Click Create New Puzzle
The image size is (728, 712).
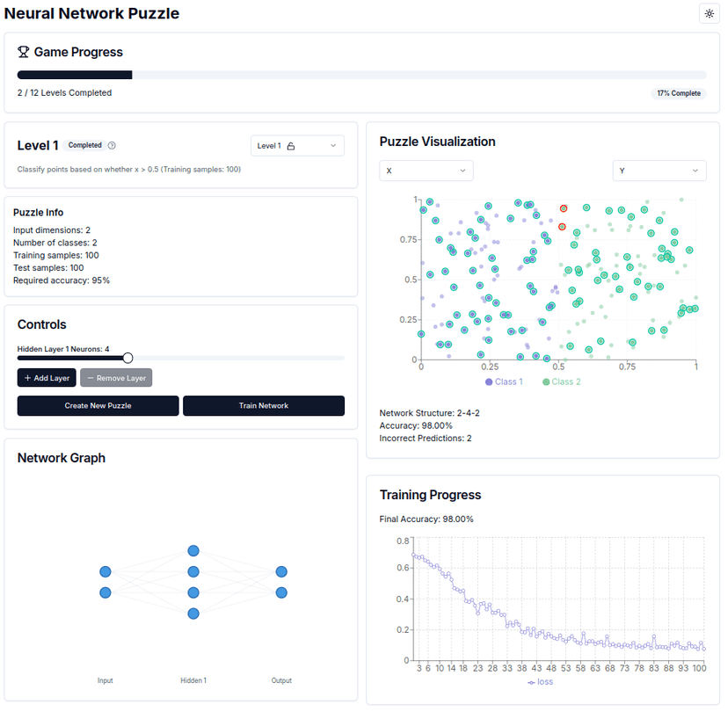98,405
